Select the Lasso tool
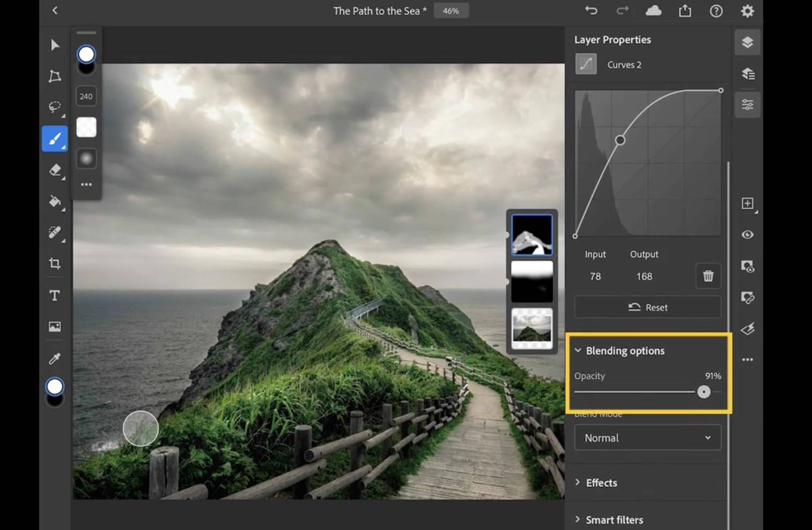 click(x=55, y=107)
